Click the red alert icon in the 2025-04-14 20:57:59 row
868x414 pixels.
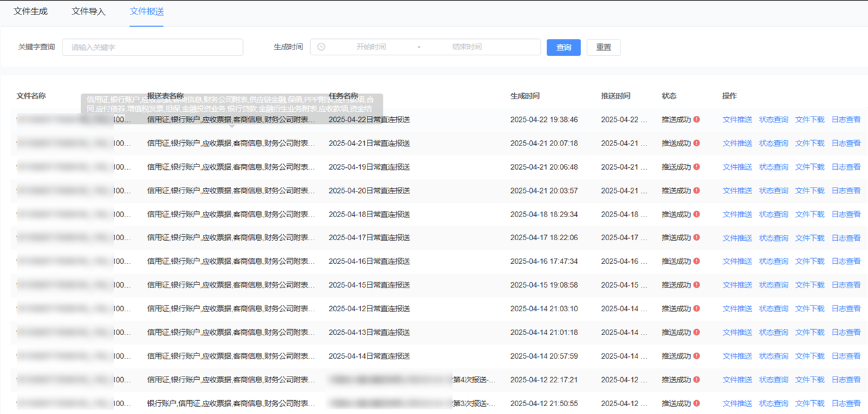697,356
